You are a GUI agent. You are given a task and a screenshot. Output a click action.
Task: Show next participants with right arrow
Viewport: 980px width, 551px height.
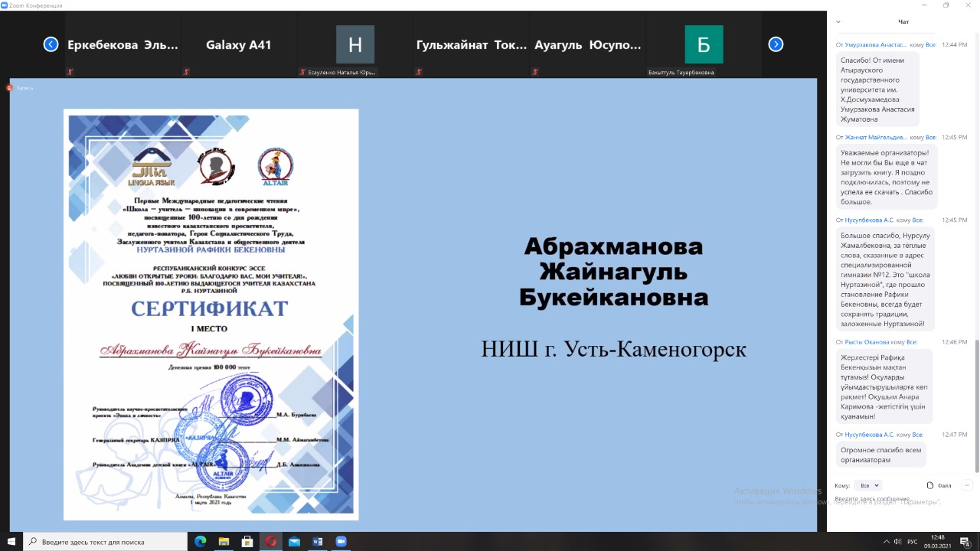(x=776, y=44)
